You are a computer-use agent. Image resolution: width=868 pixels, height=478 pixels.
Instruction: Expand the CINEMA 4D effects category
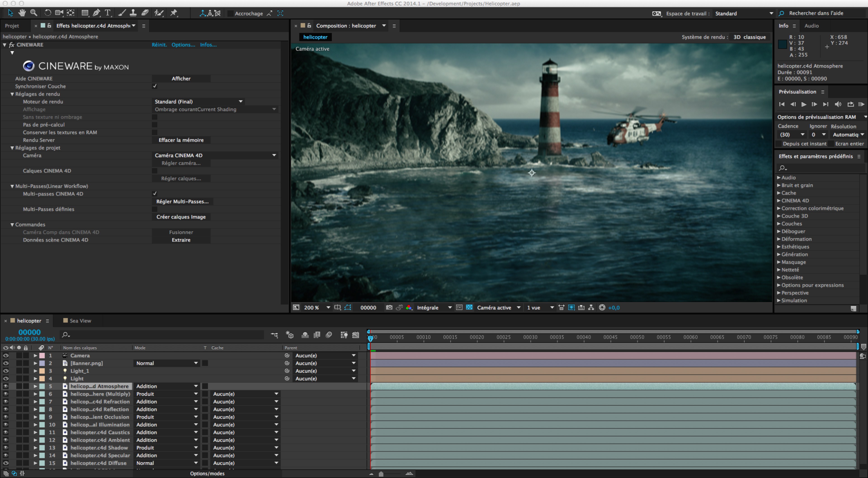click(779, 200)
